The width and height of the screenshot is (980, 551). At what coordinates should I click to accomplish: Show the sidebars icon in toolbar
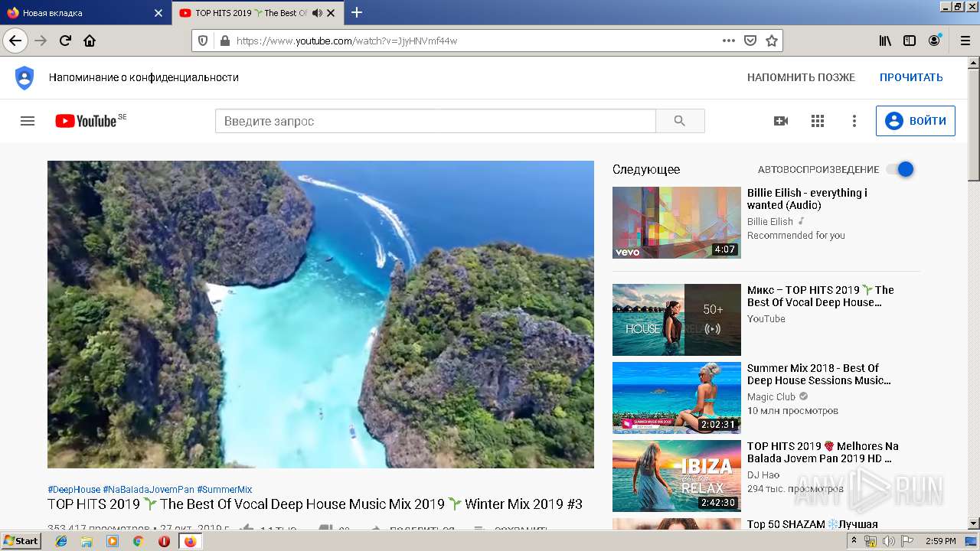pyautogui.click(x=910, y=41)
